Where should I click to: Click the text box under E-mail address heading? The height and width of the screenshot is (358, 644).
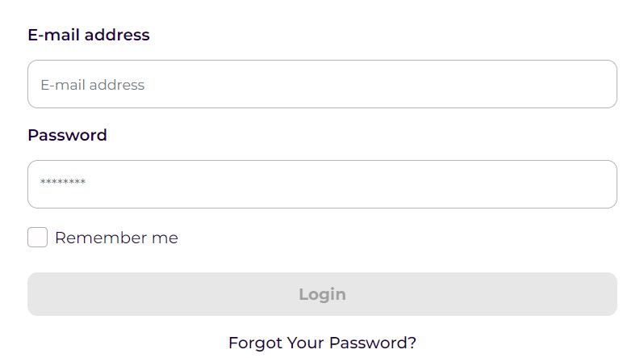[x=322, y=84]
